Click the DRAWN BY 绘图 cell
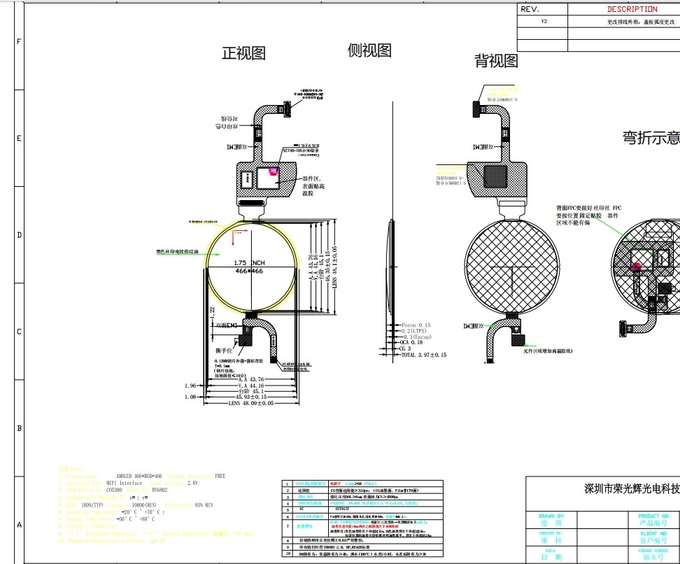680x564 pixels. pyautogui.click(x=552, y=519)
